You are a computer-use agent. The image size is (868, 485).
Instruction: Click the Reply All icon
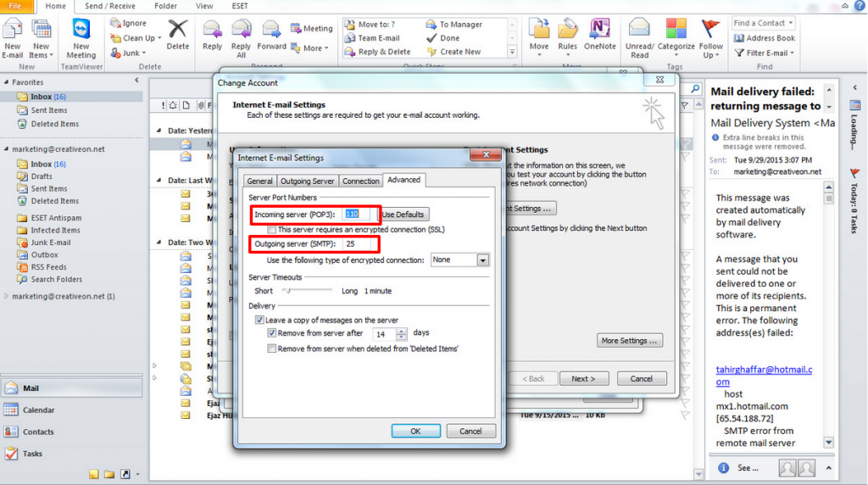(x=241, y=39)
